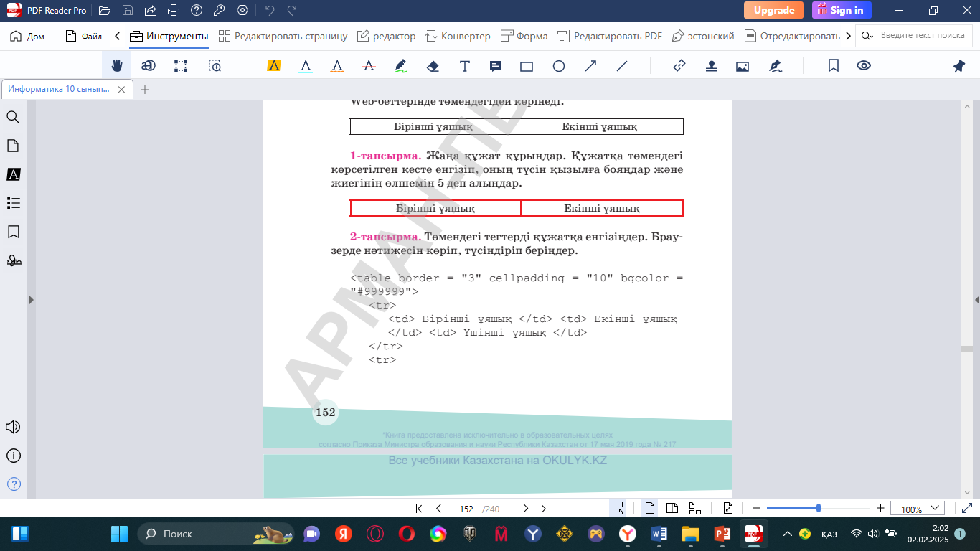Image resolution: width=980 pixels, height=551 pixels.
Task: Jump to the last page
Action: pos(545,509)
